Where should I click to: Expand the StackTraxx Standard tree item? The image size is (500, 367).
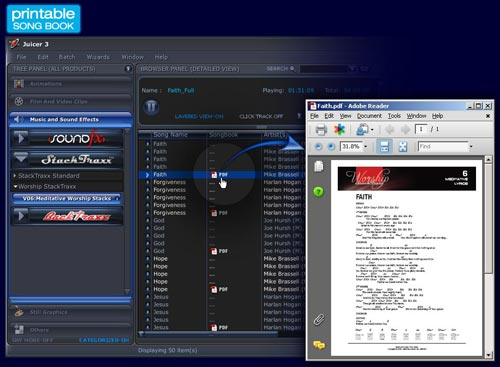[14, 175]
